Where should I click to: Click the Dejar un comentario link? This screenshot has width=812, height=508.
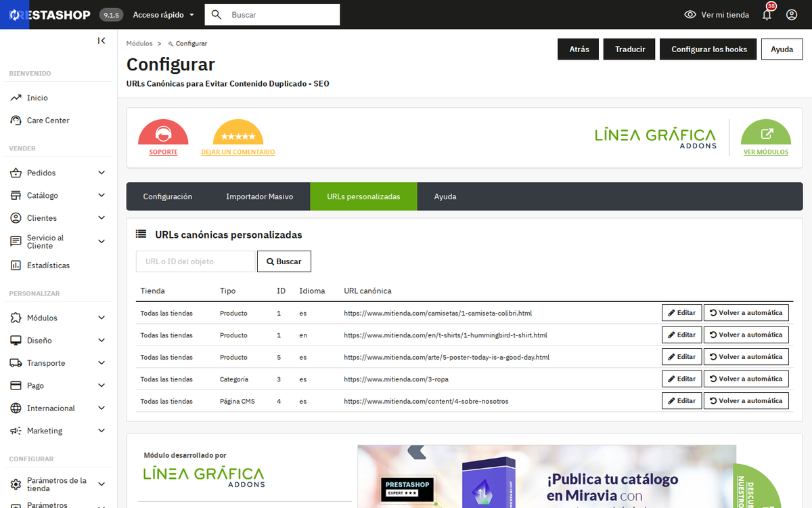coord(238,152)
